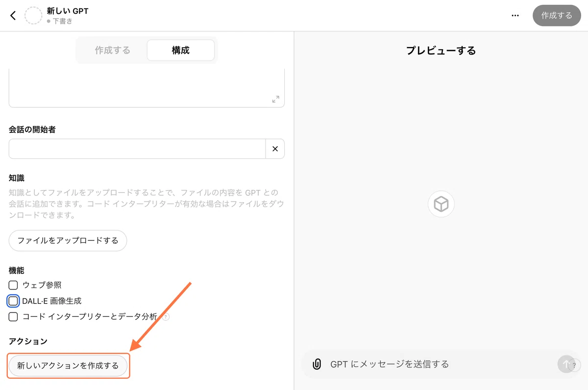The image size is (588, 390).
Task: Open the help tooltip beside コード インタープリター
Action: tap(166, 317)
